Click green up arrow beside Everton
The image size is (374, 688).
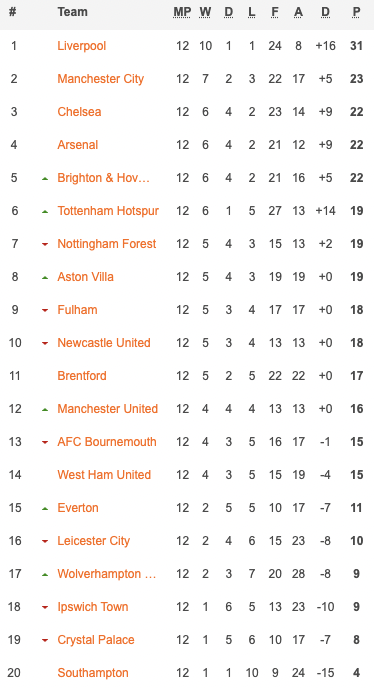pyautogui.click(x=45, y=509)
